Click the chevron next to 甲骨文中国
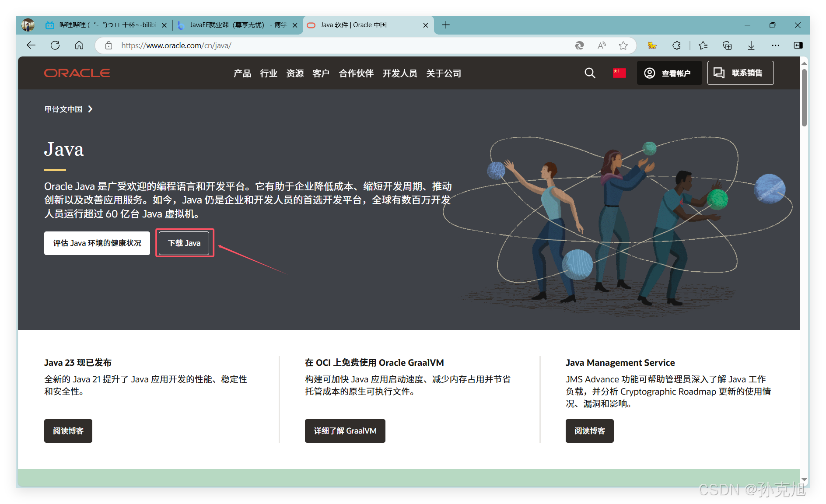 pyautogui.click(x=90, y=109)
